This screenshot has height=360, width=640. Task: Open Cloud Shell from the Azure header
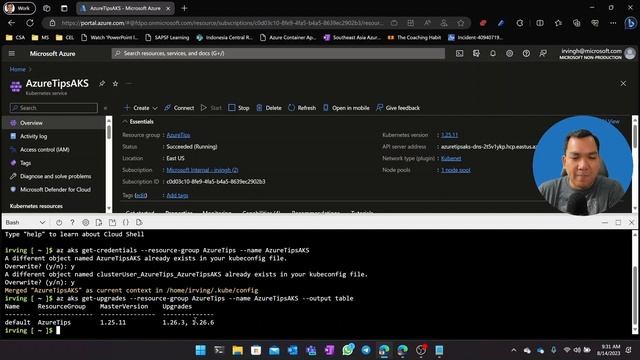[x=460, y=53]
